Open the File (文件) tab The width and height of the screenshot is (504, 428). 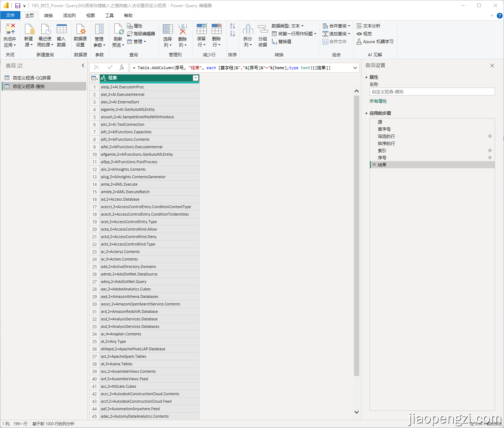tap(10, 15)
